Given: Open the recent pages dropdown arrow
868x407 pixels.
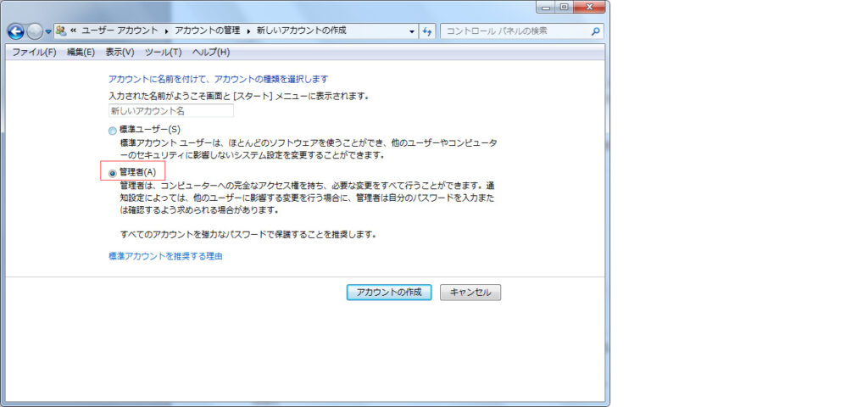Looking at the screenshot, I should [49, 31].
